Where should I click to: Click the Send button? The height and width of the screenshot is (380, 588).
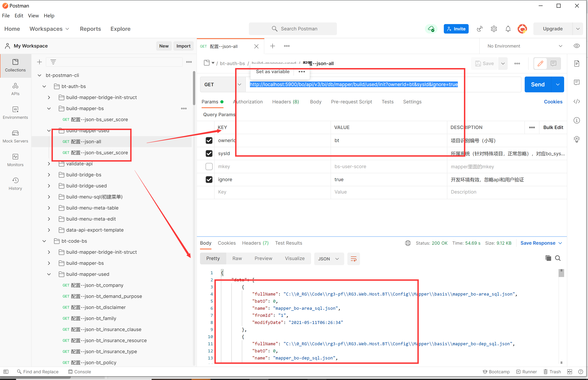point(538,84)
